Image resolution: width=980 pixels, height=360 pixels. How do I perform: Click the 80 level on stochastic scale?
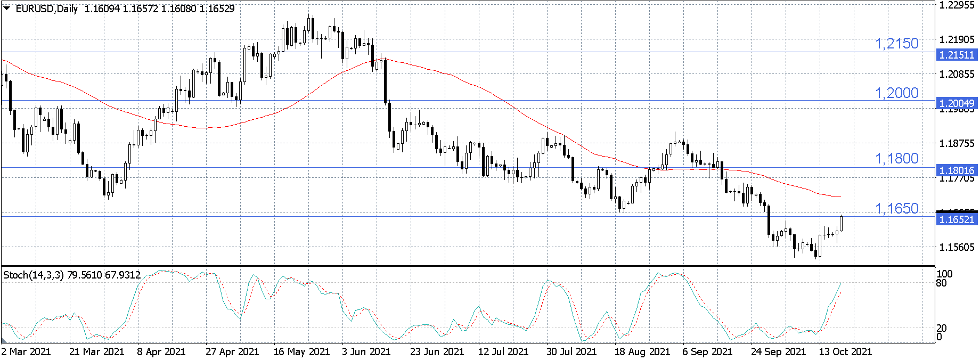tap(942, 283)
